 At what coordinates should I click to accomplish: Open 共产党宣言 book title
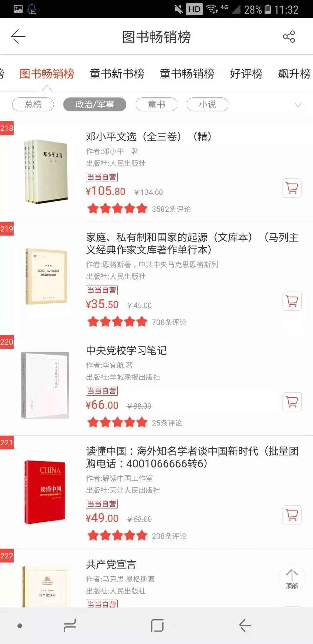[111, 564]
